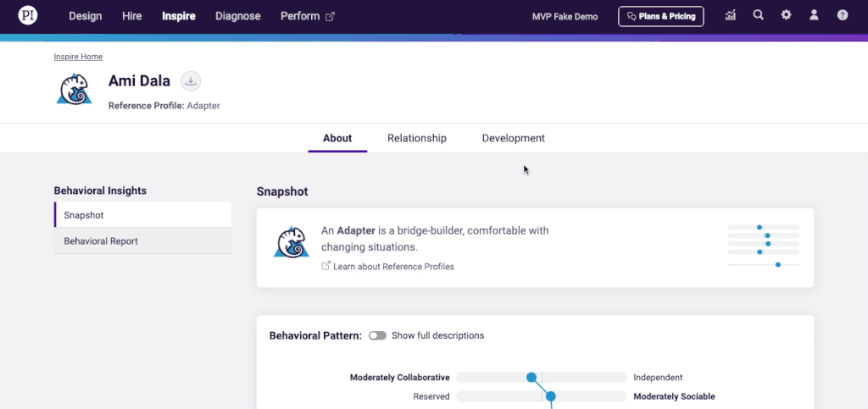Click the Plans & Pricing button

(660, 16)
